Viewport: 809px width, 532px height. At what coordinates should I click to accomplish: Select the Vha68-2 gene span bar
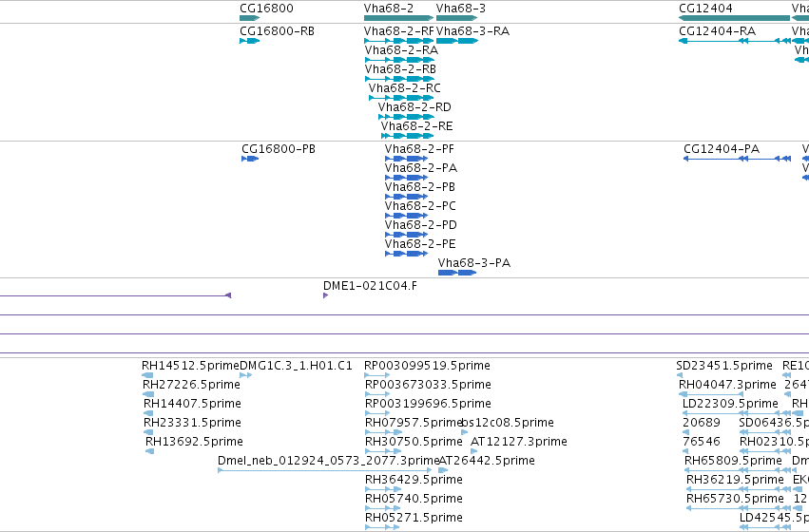click(399, 18)
